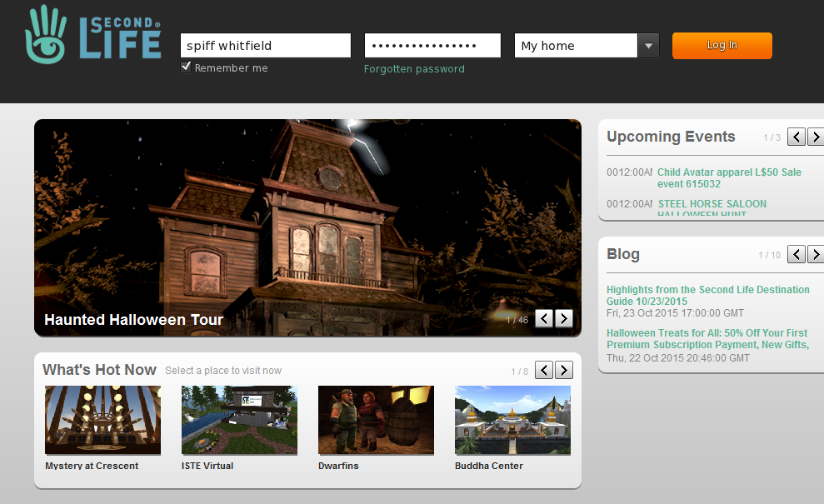Image resolution: width=824 pixels, height=504 pixels.
Task: Select the Dwarfins thumbnail
Action: [x=377, y=420]
